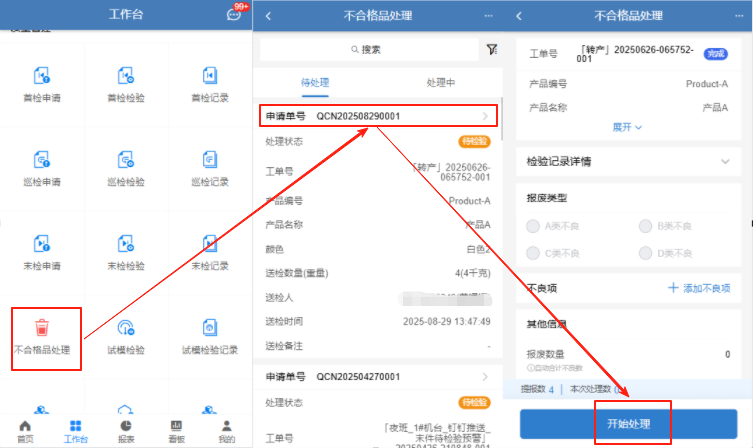Open 报表 reports in bottom navigation

tap(126, 430)
